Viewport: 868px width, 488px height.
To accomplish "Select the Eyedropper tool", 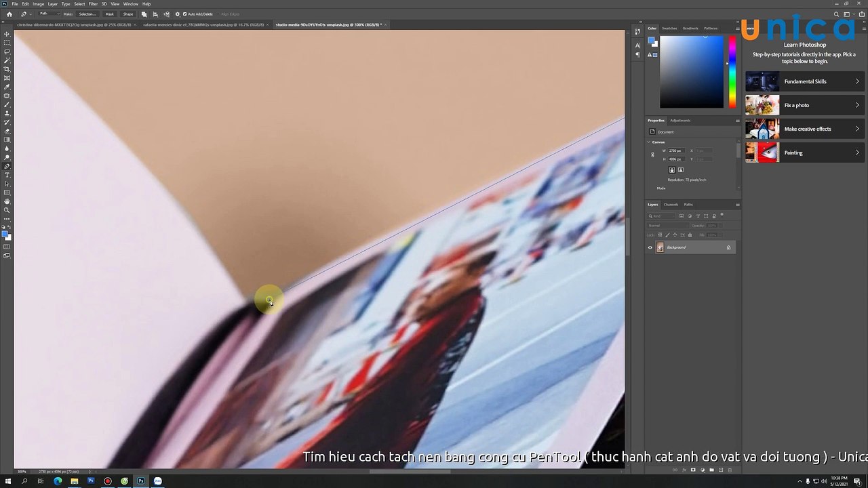I will (7, 87).
